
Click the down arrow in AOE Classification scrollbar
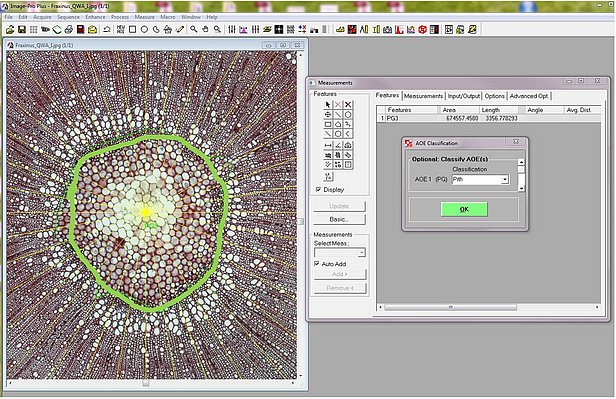click(521, 189)
